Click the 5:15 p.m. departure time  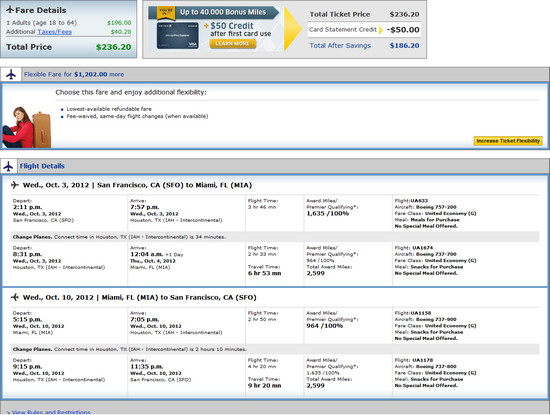pyautogui.click(x=27, y=320)
